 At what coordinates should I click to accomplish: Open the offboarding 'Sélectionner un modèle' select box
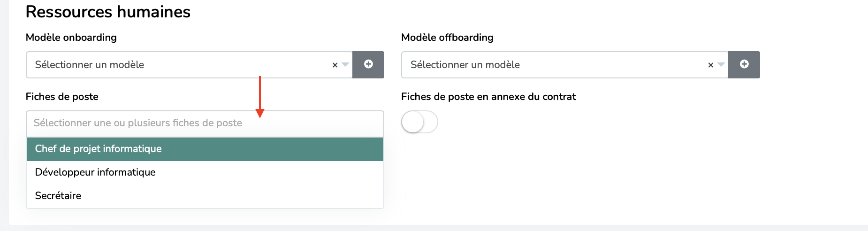point(564,65)
